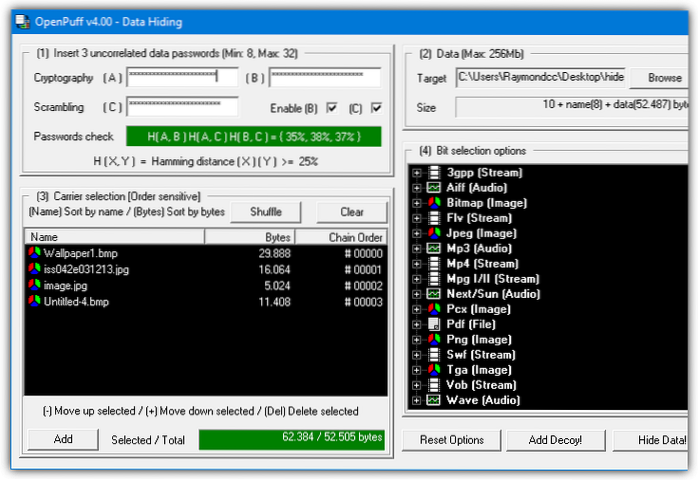Screen dimensions: 698x480
Task: Click the Bitmap image type icon
Action: coord(434,203)
